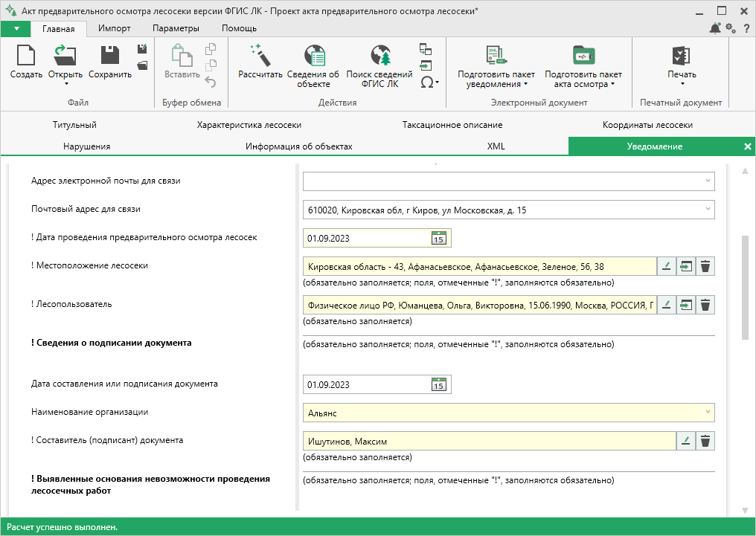Viewport: 756px width, 536px height.
Task: Edit Составитель документа with pencil icon
Action: click(x=685, y=441)
